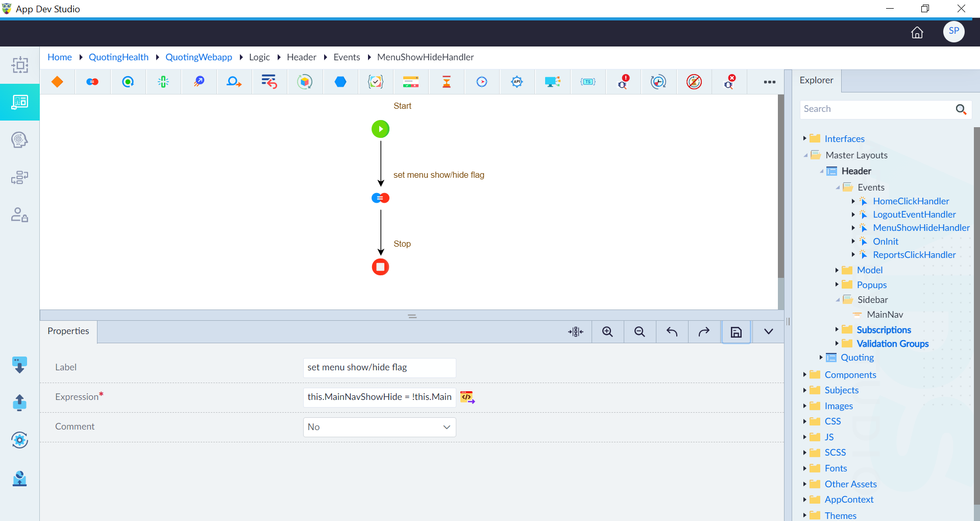980x521 pixels.
Task: Click the API call tool icon
Action: tap(517, 82)
